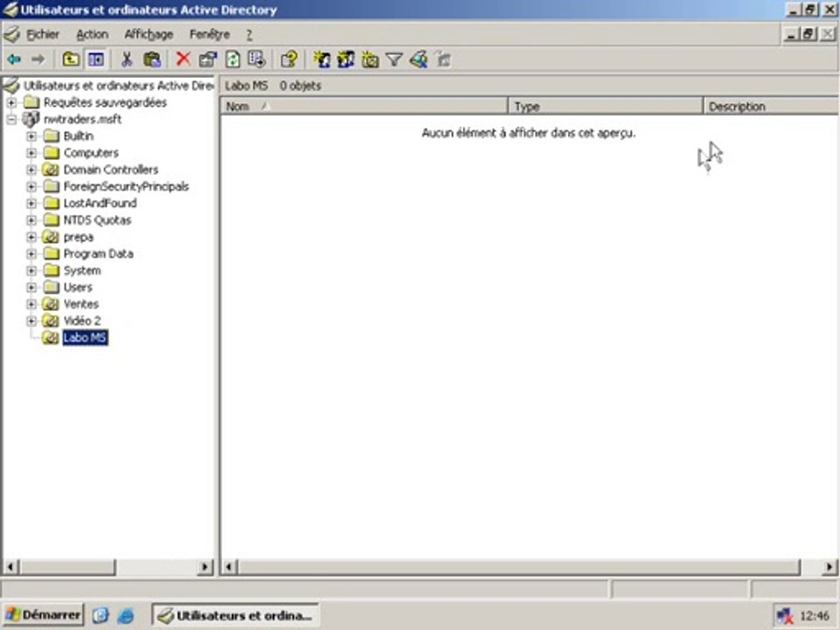Select the Computers label in the tree

(90, 152)
